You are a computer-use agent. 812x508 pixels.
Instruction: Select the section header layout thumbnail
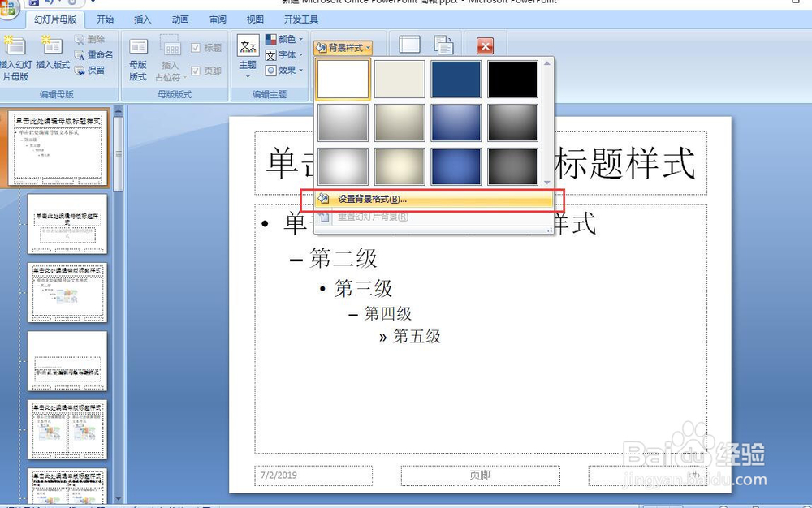67,361
